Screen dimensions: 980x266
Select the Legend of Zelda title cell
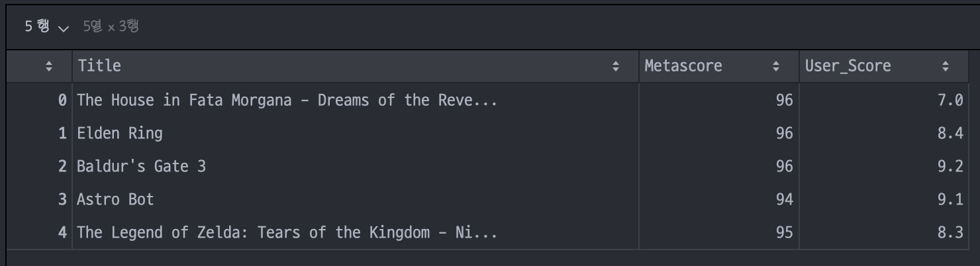[355, 232]
